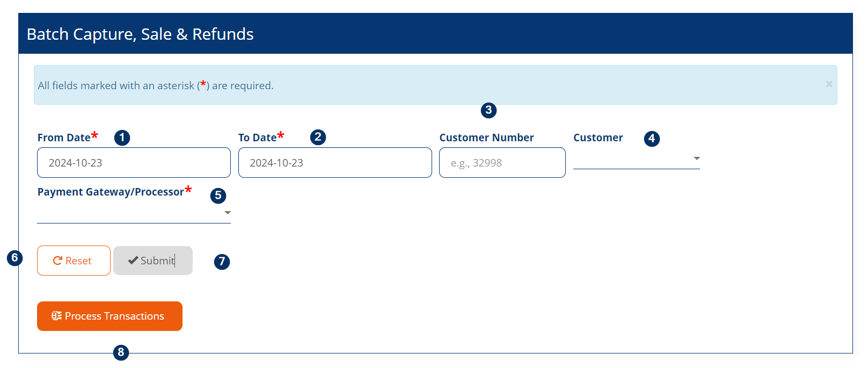Expand the Payment Gateway/Processor dropdown
The height and width of the screenshot is (368, 868).
[x=134, y=213]
